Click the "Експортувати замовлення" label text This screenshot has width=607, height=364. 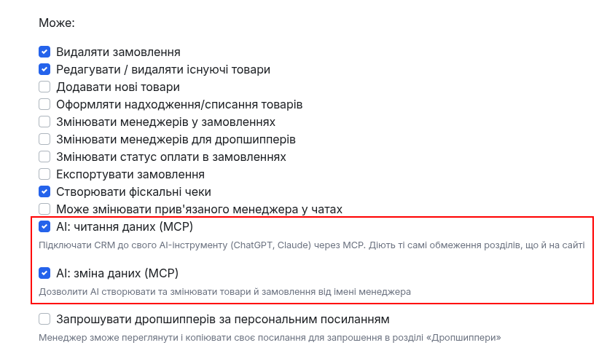click(130, 175)
